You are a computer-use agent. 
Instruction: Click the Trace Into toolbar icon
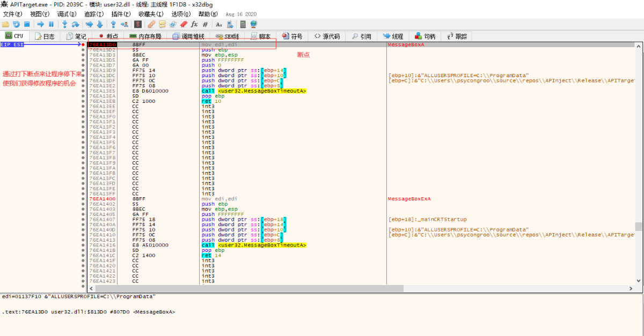(x=89, y=24)
